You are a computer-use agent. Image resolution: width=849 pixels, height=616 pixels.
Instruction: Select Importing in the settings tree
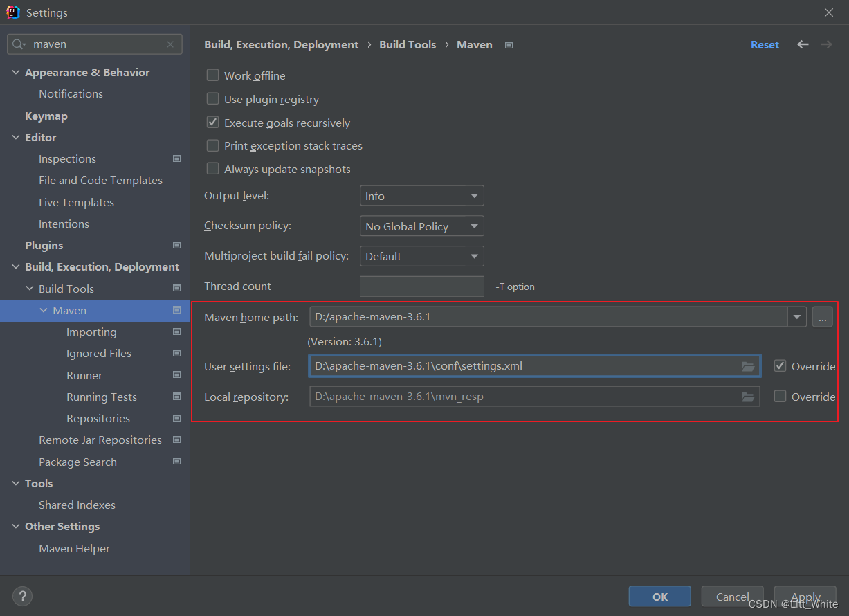[x=91, y=332]
